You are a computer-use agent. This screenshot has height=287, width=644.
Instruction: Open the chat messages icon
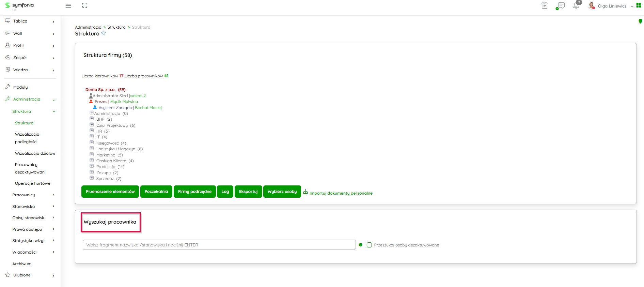[560, 6]
